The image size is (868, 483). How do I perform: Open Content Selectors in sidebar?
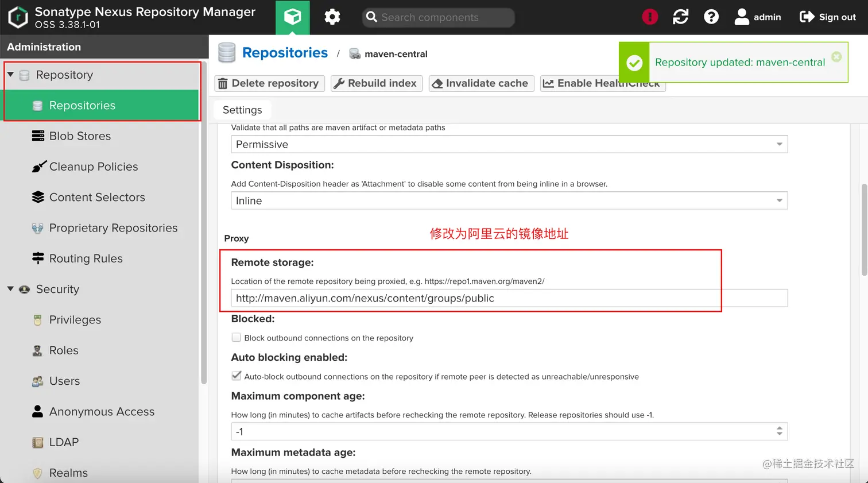coord(97,197)
